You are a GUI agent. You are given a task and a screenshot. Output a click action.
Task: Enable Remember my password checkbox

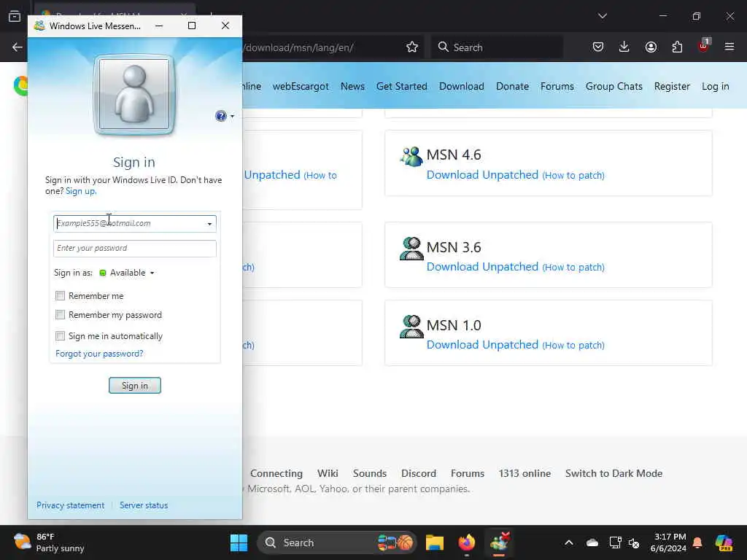tap(60, 315)
